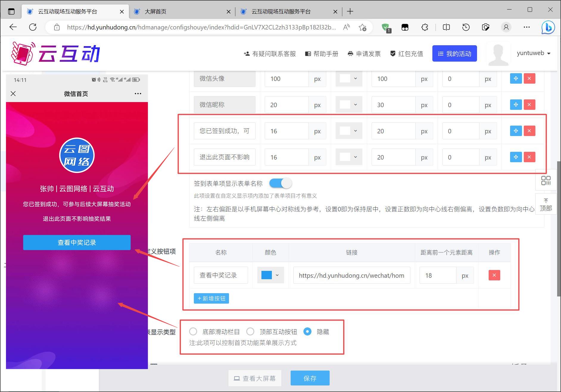Image resolution: width=561 pixels, height=392 pixels.
Task: Open 红包充值 menu item
Action: [x=406, y=54]
